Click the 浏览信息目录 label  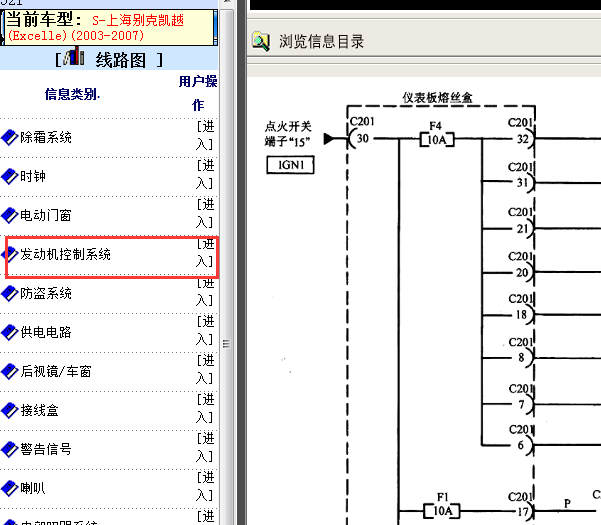[x=321, y=42]
